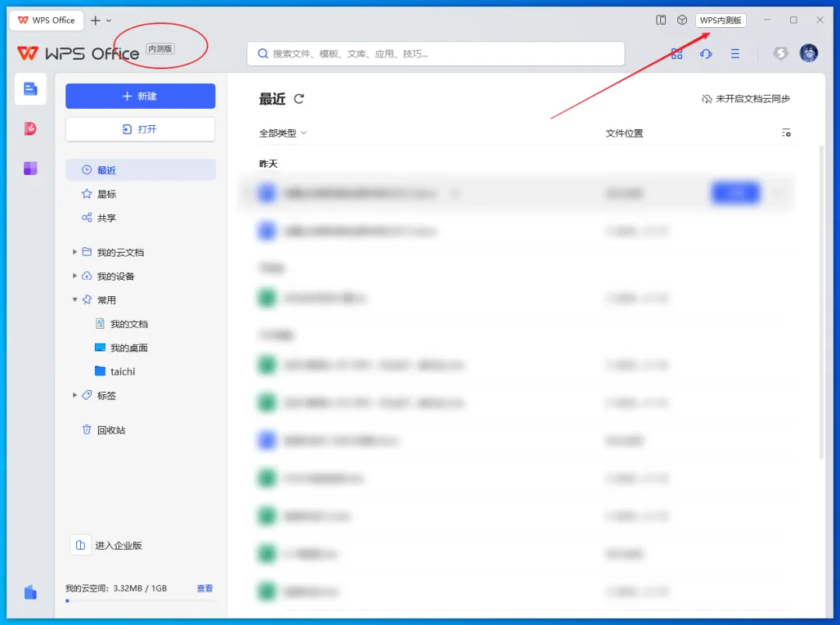Click the 内测版 badge beside logo

click(160, 49)
